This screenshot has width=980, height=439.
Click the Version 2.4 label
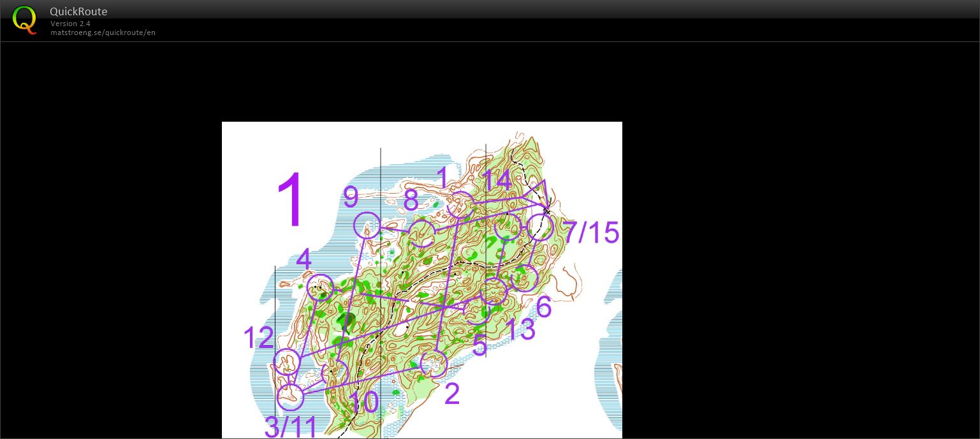[x=70, y=24]
